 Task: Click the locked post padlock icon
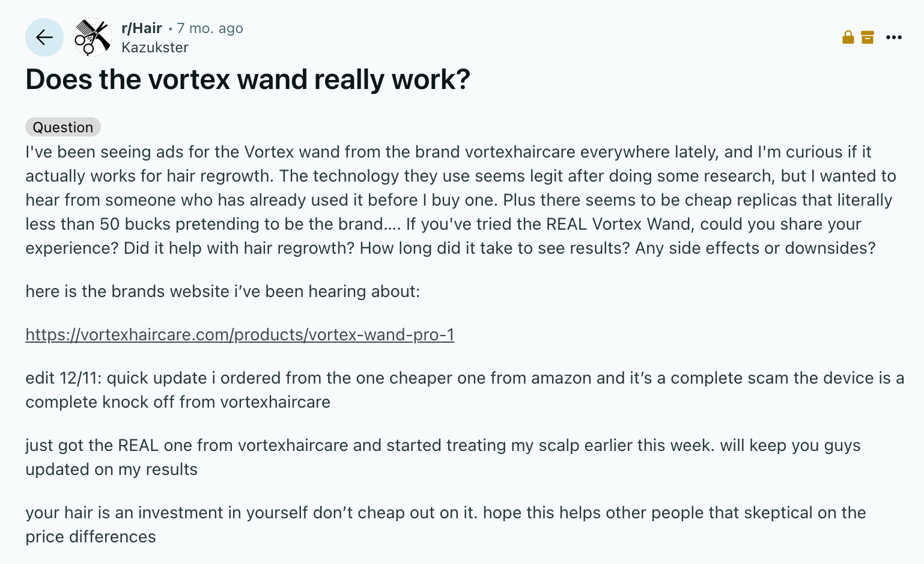tap(848, 37)
